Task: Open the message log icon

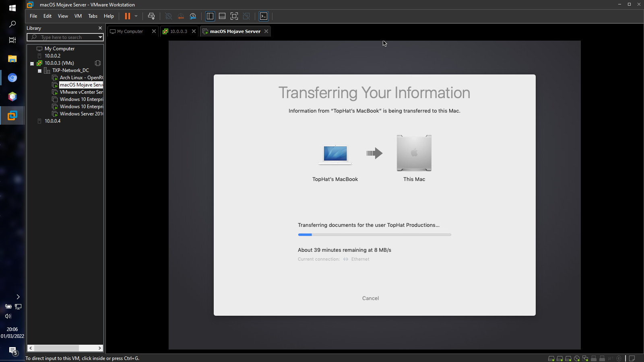Action: point(632,358)
